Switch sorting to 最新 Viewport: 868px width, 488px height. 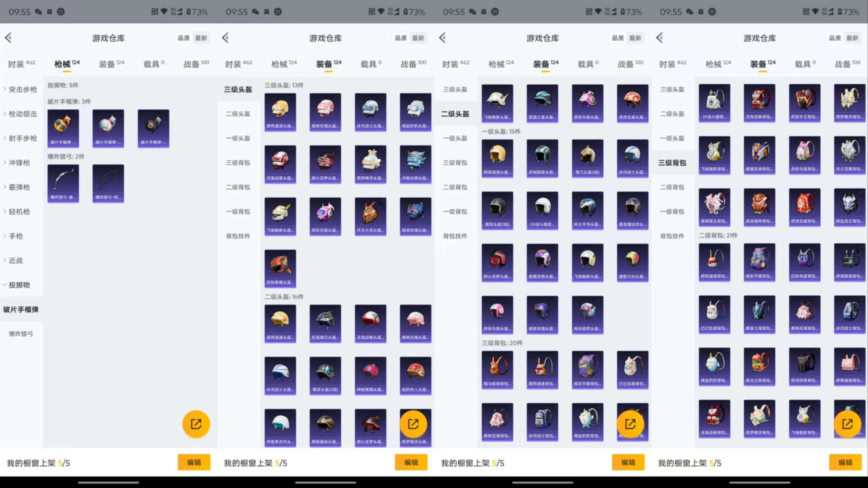pos(201,37)
